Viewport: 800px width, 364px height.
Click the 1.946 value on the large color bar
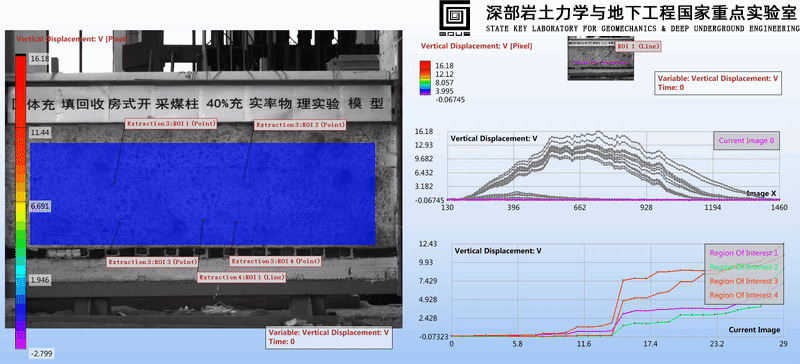click(x=39, y=279)
